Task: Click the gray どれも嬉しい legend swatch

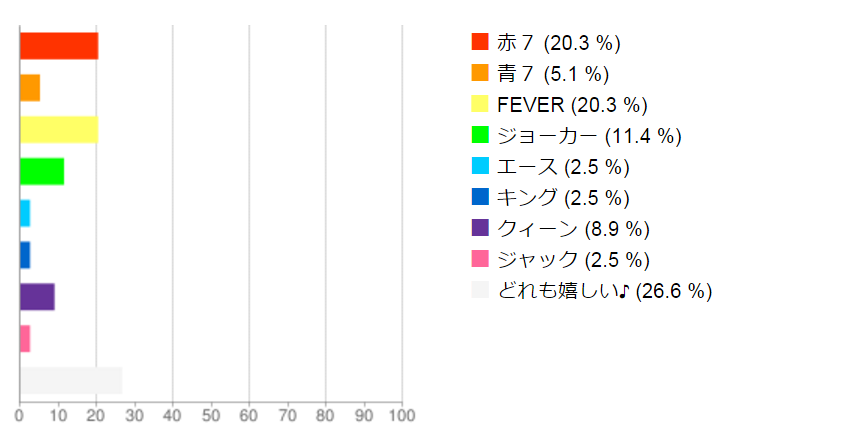Action: point(480,289)
